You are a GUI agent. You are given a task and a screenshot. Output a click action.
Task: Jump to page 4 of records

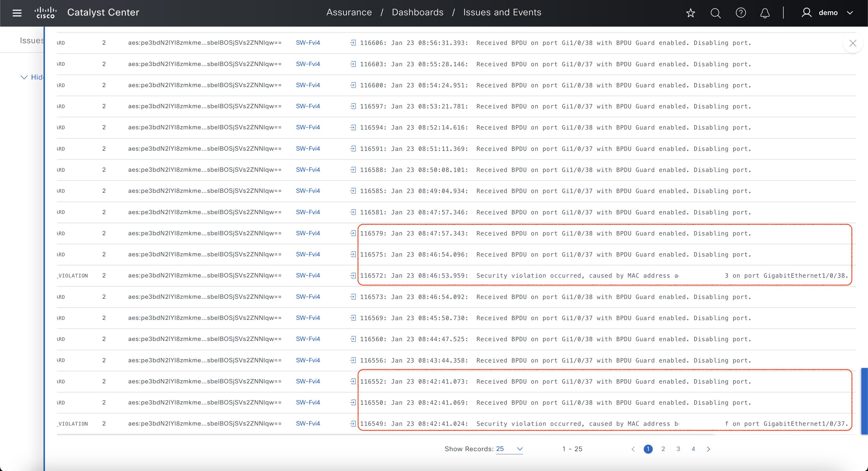point(693,449)
